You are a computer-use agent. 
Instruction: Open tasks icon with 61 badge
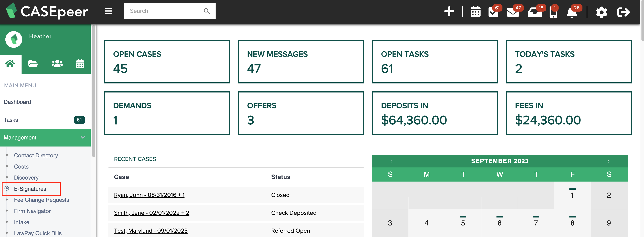(x=494, y=12)
